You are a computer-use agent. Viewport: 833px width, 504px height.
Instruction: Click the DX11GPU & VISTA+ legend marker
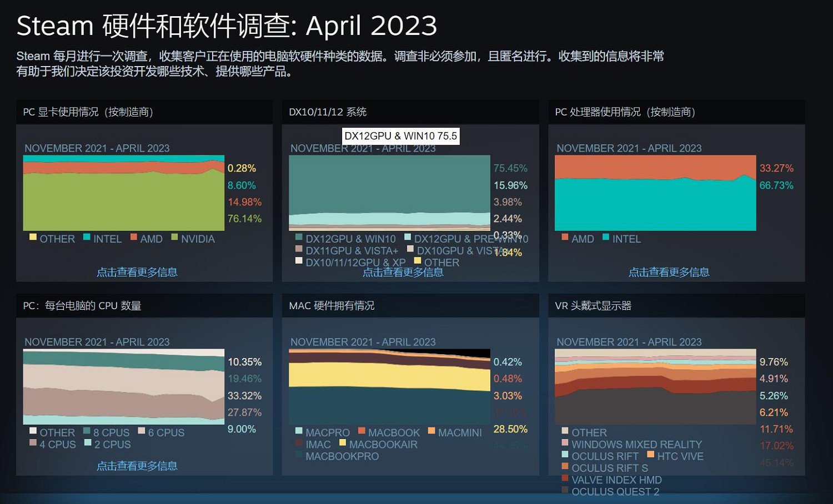click(x=299, y=249)
